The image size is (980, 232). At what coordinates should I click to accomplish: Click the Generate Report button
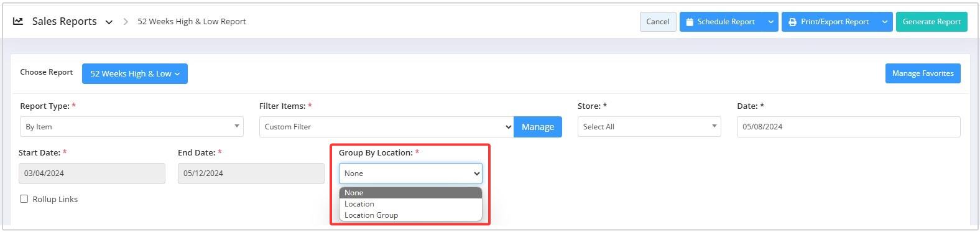point(931,22)
